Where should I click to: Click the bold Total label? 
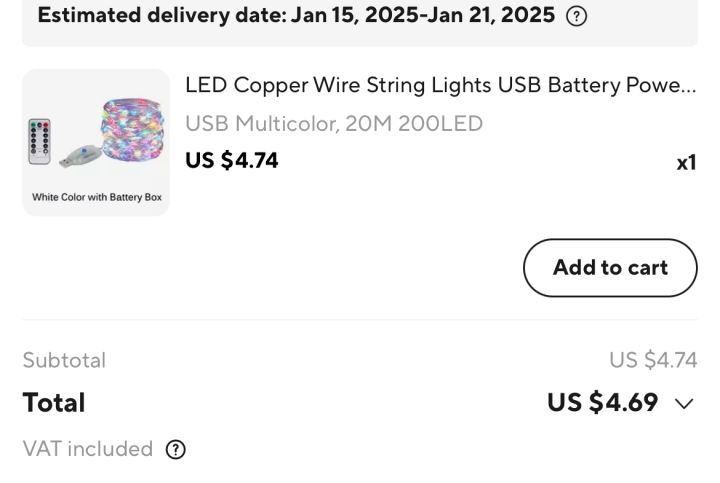tap(54, 403)
